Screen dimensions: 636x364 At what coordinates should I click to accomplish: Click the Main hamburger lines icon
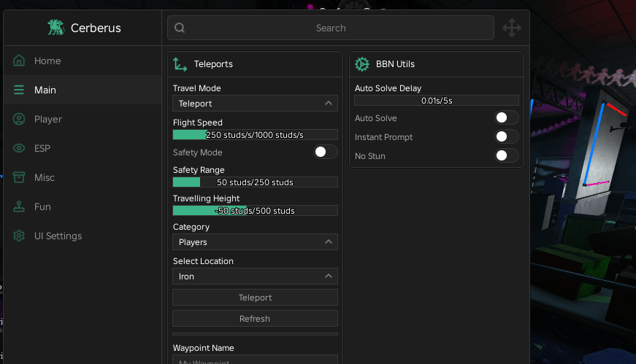point(19,90)
